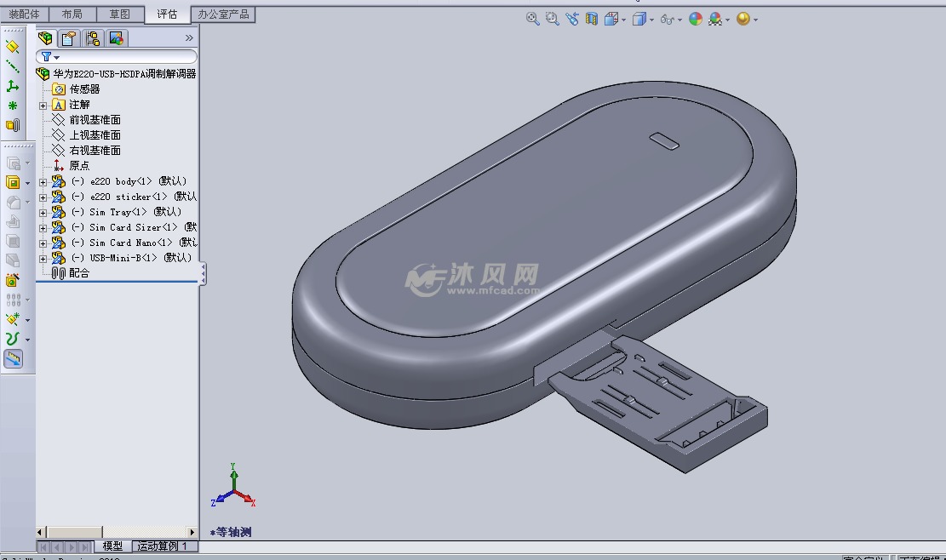Expand the Sim Card Nano component node
Image resolution: width=946 pixels, height=560 pixels.
click(43, 243)
